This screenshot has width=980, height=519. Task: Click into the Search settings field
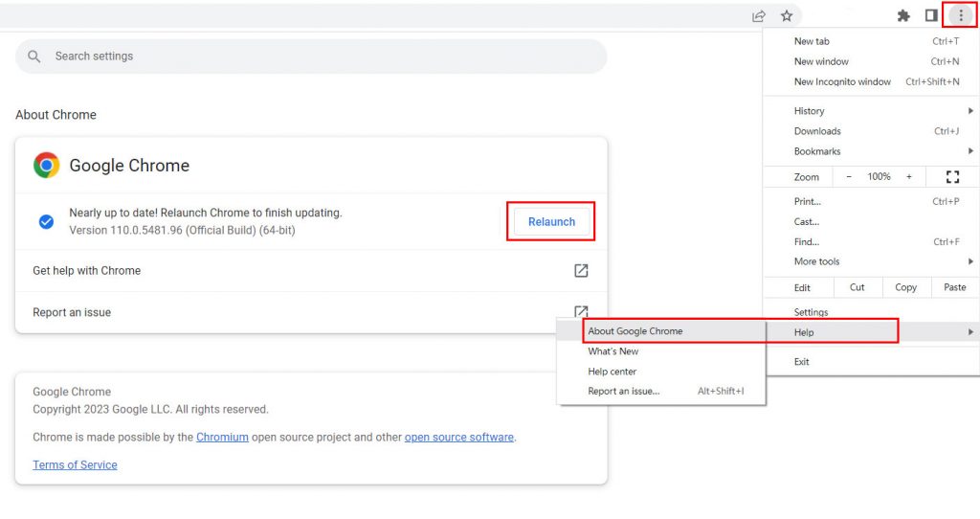[311, 56]
